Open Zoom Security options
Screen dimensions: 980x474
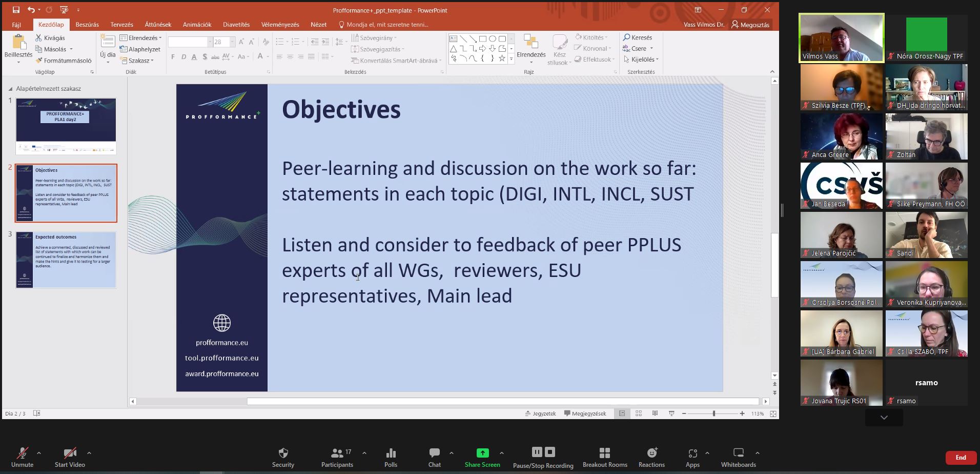(283, 457)
